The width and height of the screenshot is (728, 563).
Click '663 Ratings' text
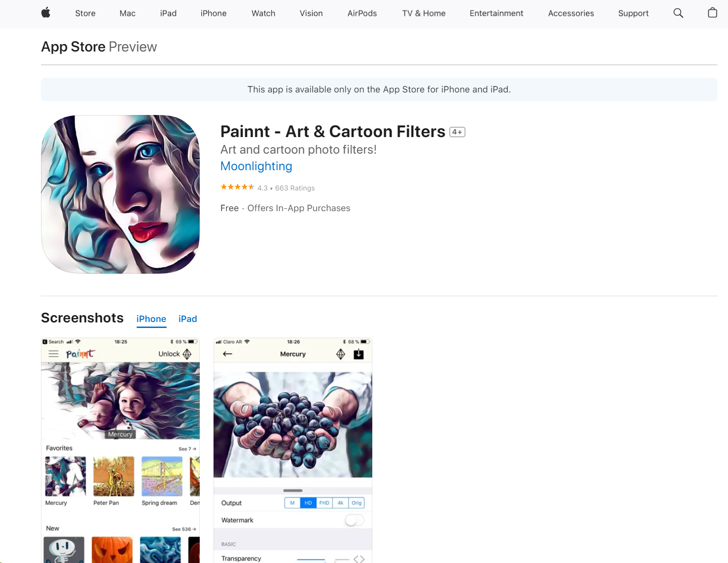tap(295, 188)
